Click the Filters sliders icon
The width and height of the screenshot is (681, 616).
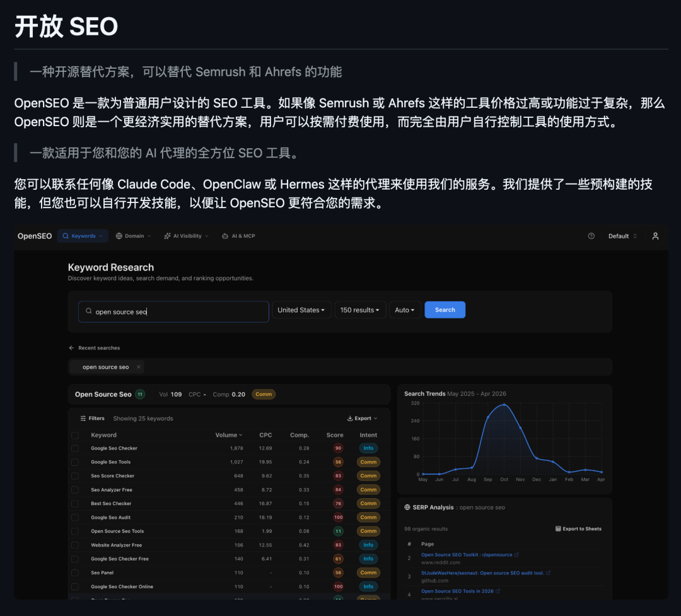coord(83,419)
